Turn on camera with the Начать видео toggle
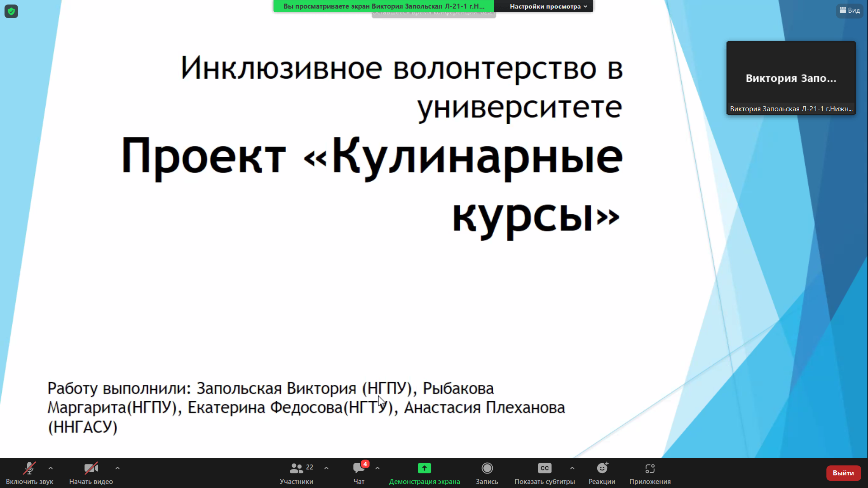868x488 pixels. pos(91,469)
